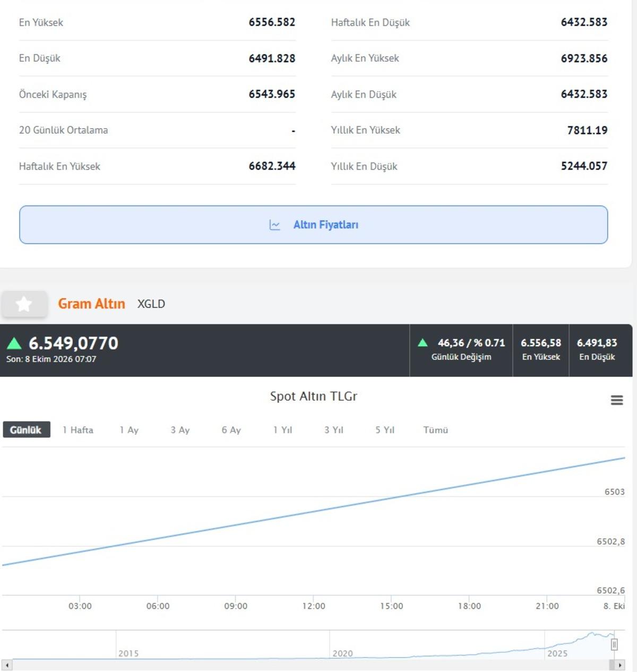The width and height of the screenshot is (637, 672).
Task: Select the Günlük range tab
Action: [26, 430]
